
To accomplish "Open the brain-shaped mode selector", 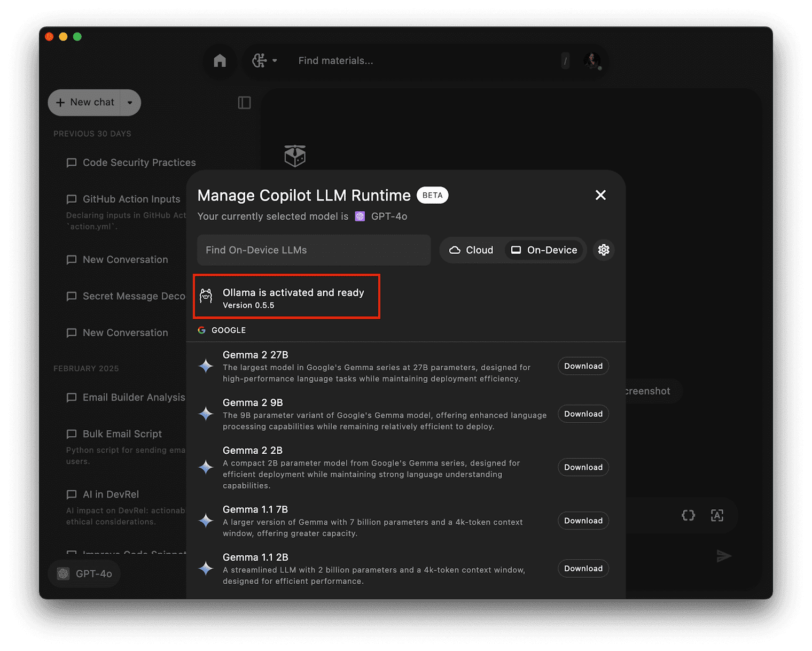I will 264,61.
